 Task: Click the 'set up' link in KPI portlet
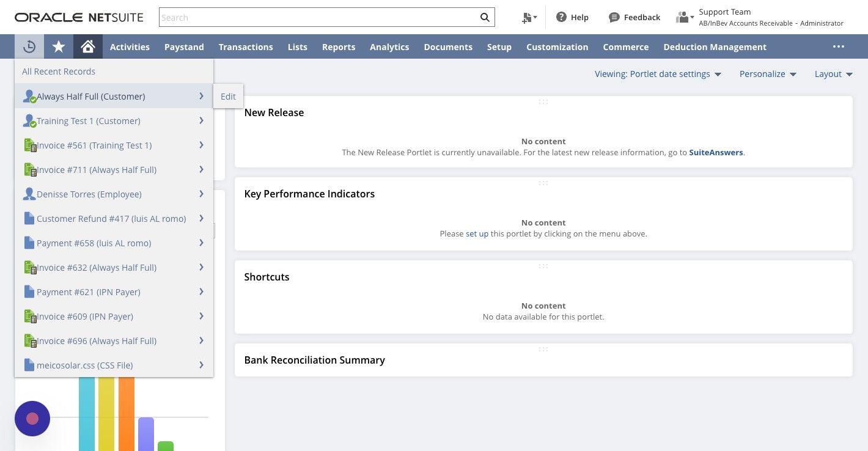pos(477,233)
